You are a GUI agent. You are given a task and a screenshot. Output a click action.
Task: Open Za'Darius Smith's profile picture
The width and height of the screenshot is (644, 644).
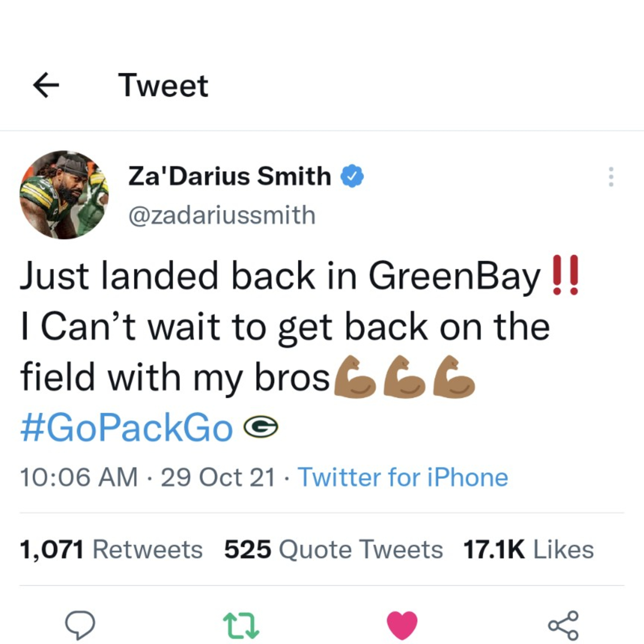pyautogui.click(x=64, y=195)
